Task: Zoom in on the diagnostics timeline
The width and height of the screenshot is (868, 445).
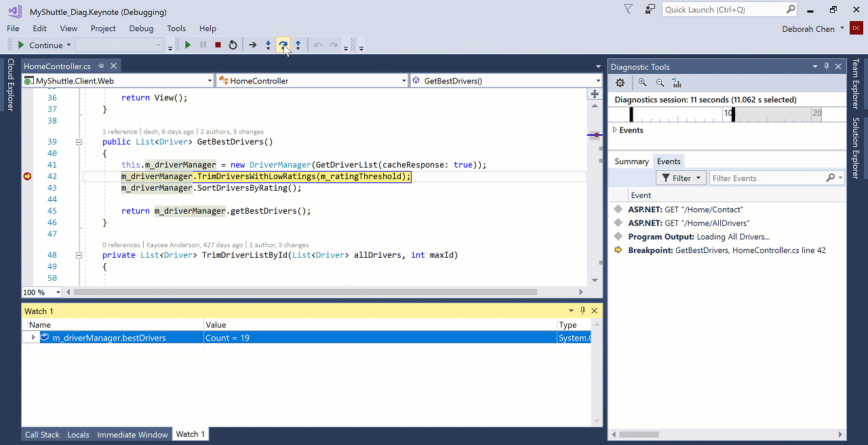Action: pos(642,83)
